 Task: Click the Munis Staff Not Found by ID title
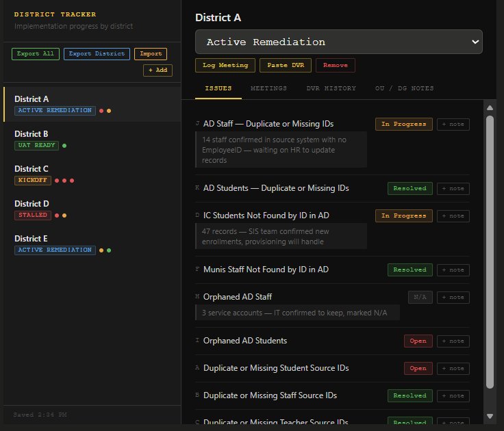point(266,269)
